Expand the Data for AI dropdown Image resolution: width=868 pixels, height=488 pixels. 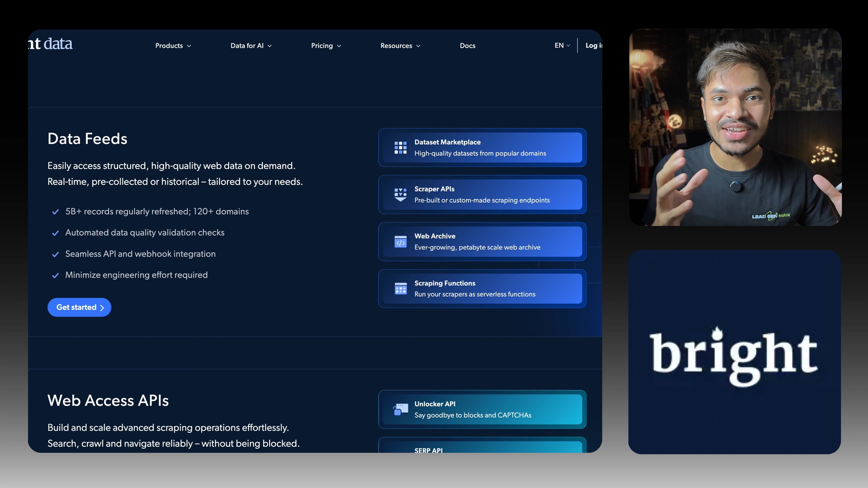coord(251,45)
